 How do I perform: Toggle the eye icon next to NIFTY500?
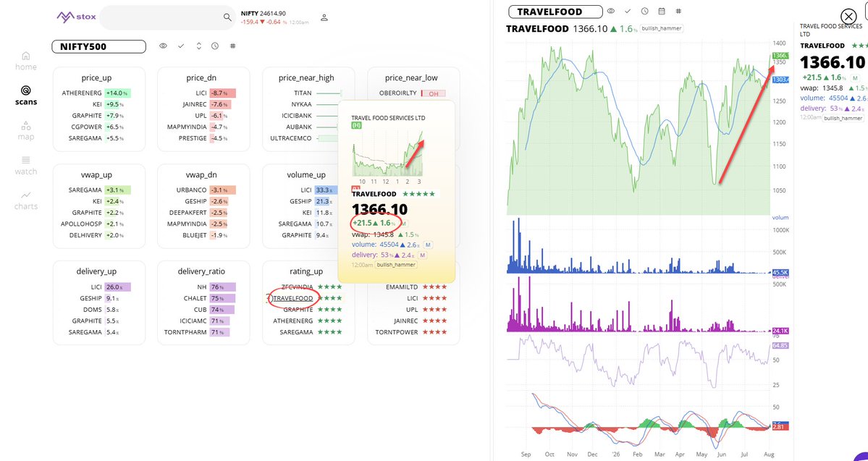164,46
